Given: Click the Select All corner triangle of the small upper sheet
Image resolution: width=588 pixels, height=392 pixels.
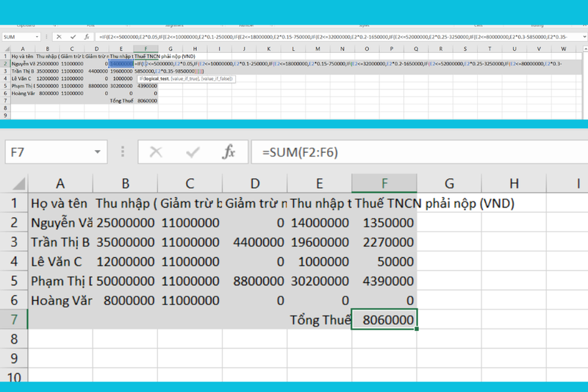Looking at the screenshot, I should (x=7, y=49).
